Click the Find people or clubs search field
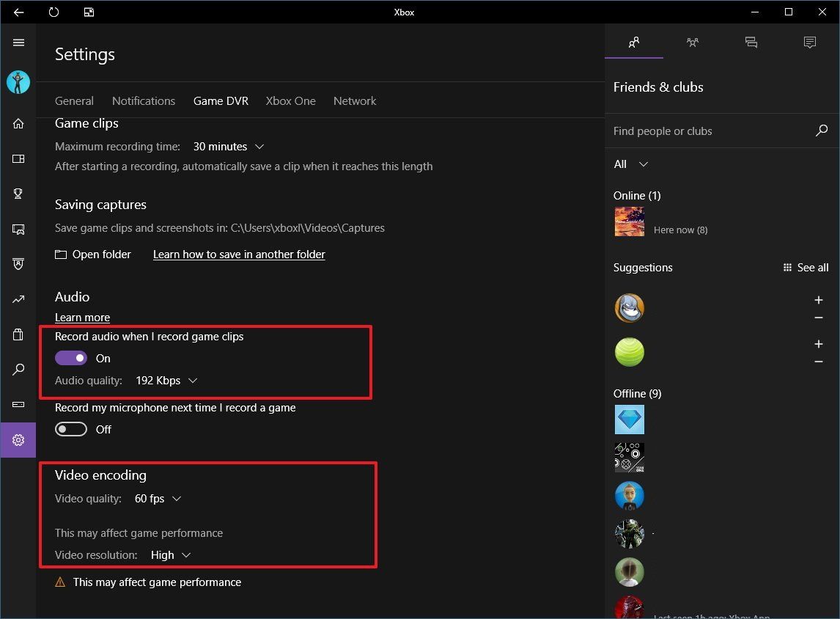840x619 pixels. pos(704,131)
